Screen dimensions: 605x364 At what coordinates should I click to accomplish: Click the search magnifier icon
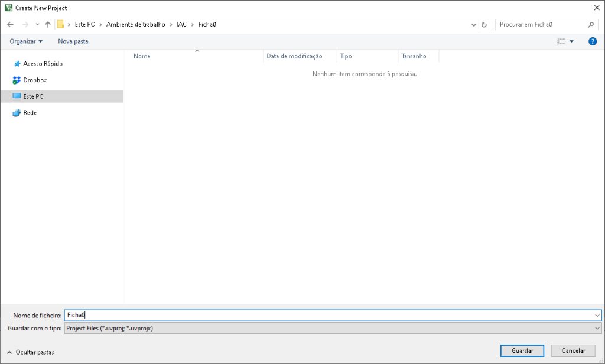(x=591, y=25)
